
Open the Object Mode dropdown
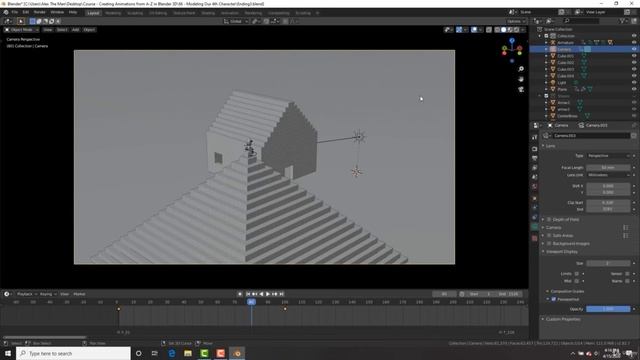(x=22, y=30)
